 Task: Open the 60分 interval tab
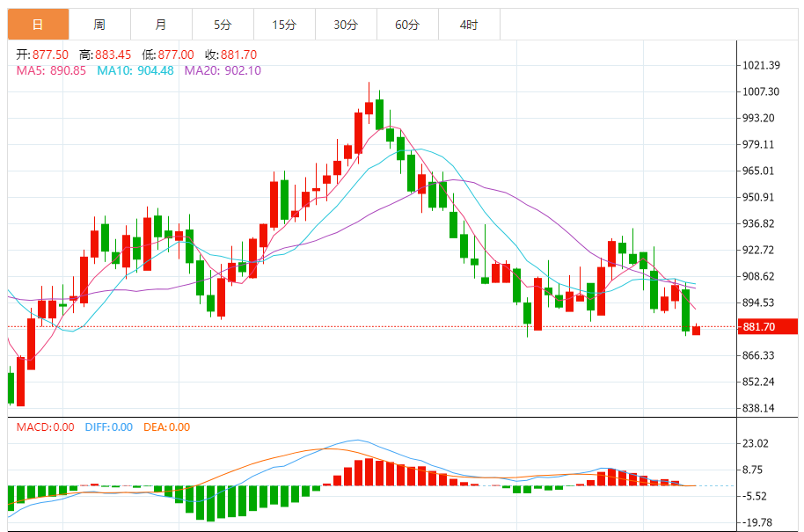[407, 24]
